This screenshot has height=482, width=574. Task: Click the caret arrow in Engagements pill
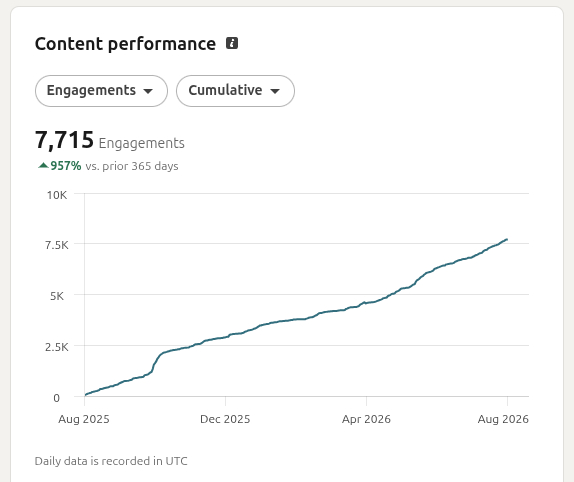point(148,91)
